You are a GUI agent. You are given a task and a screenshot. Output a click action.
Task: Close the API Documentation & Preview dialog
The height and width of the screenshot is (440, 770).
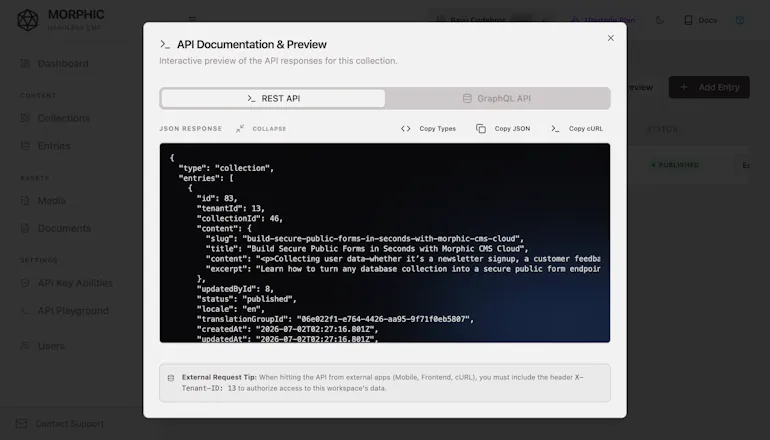pos(610,38)
